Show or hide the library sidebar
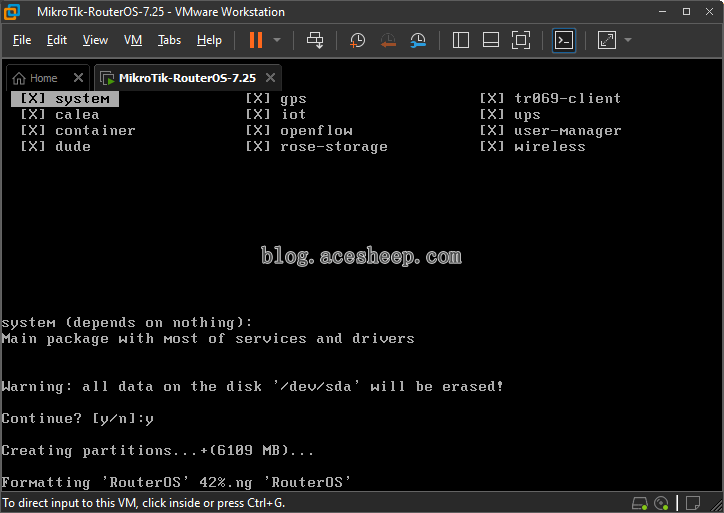This screenshot has height=513, width=724. click(460, 40)
